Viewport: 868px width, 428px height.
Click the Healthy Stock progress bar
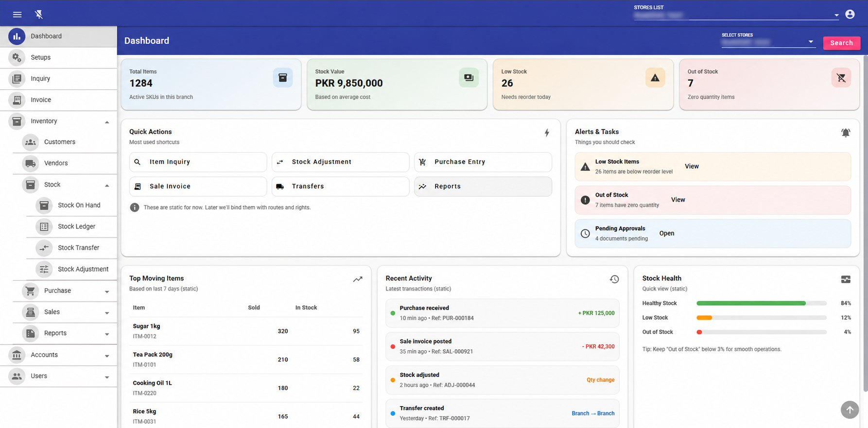762,303
